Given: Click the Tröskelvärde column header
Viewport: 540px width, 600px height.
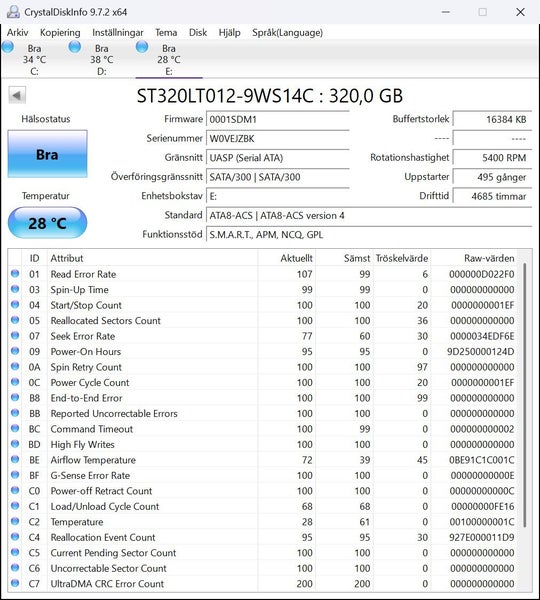Looking at the screenshot, I should pyautogui.click(x=401, y=258).
